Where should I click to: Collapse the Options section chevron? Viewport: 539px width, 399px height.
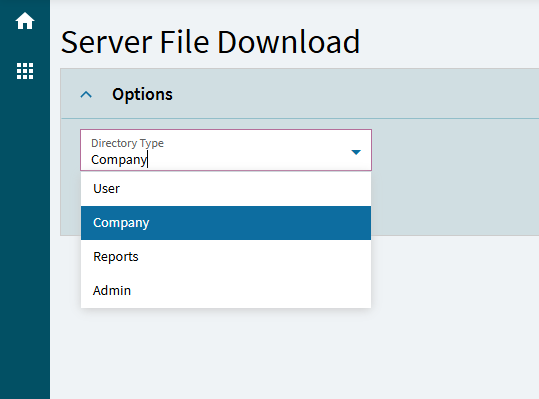coord(86,95)
